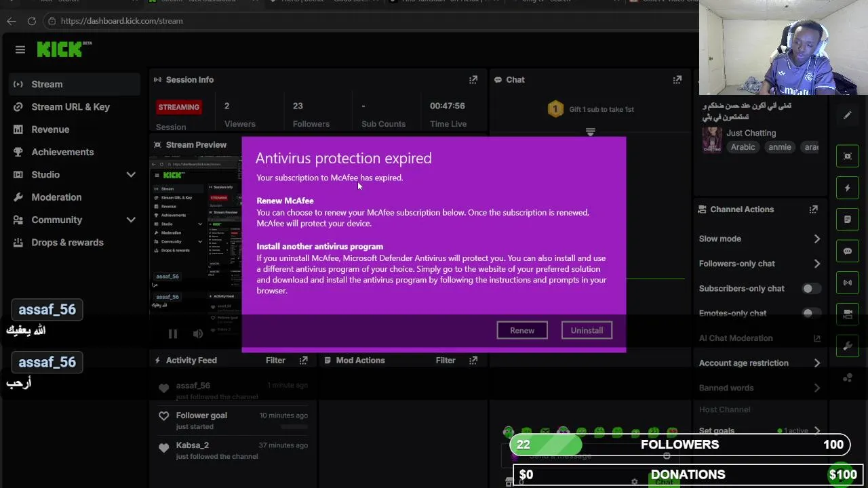Click the pencil edit stream info icon
Image resolution: width=868 pixels, height=488 pixels.
(x=848, y=115)
